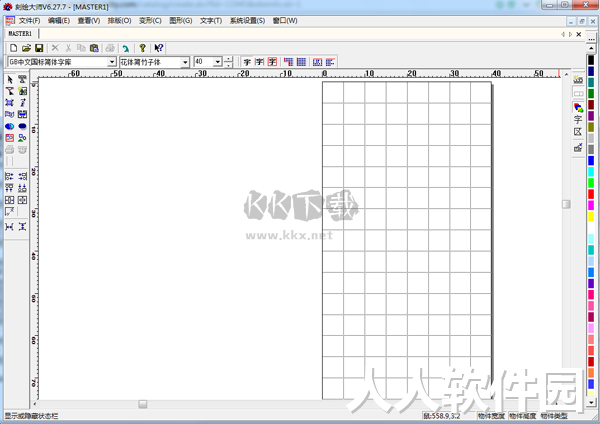Click the shapes tool with green triangle
Viewport: 600px width, 424px height.
pos(23,138)
